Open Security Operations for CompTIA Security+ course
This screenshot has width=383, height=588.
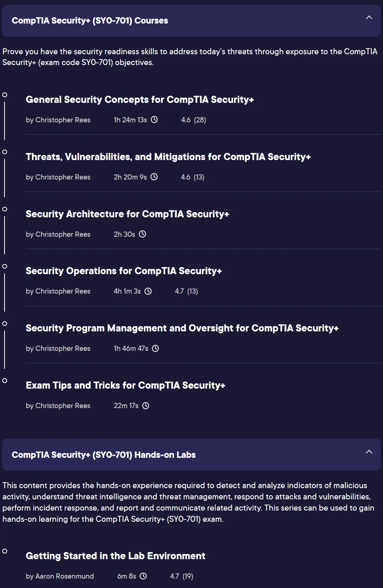click(x=124, y=271)
